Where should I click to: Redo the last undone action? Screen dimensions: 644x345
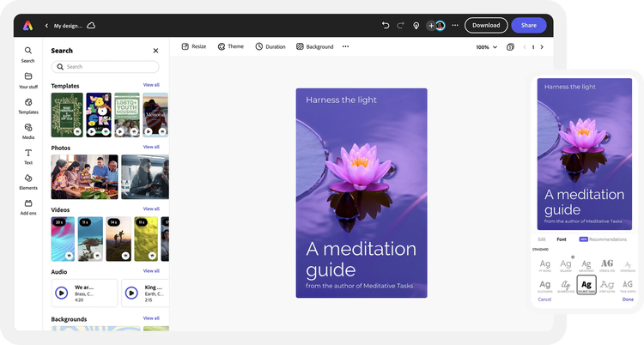tap(400, 26)
